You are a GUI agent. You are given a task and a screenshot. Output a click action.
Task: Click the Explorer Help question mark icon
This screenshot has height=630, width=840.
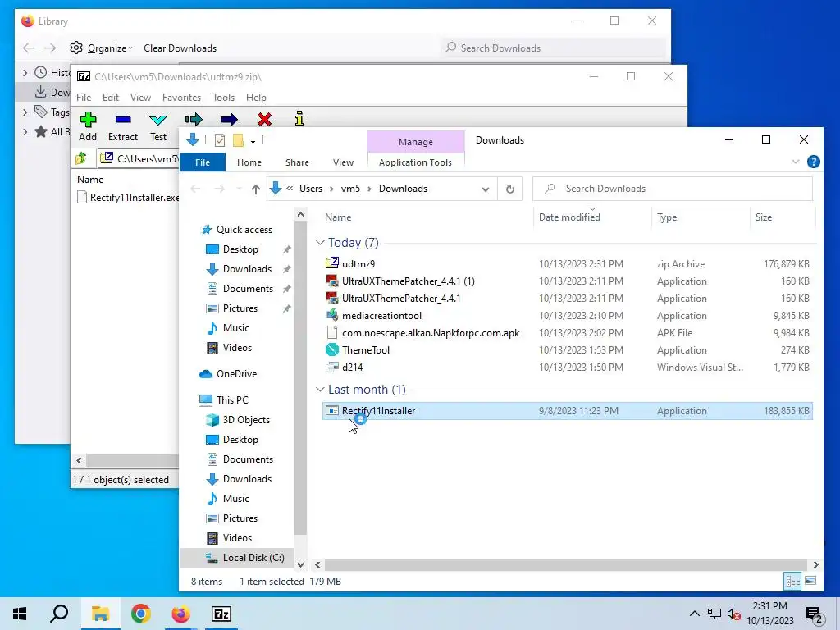813,162
